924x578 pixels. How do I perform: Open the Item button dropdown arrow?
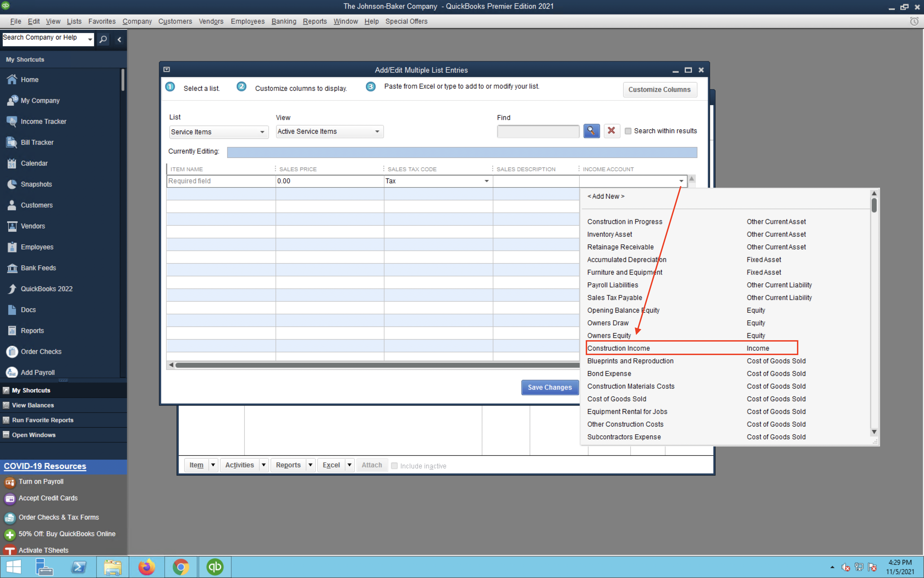(213, 465)
